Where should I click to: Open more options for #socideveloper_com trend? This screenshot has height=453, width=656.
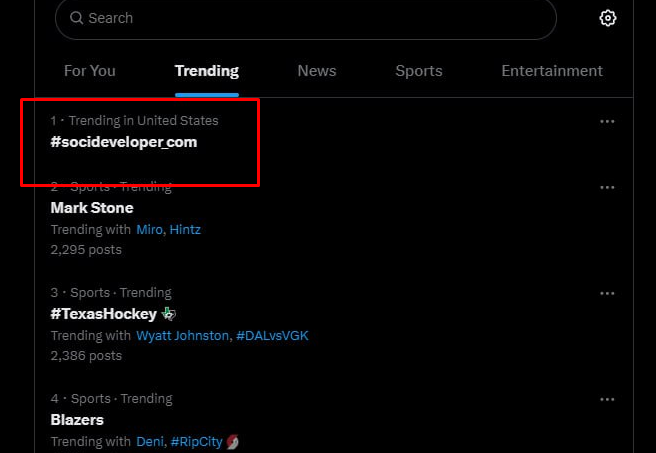[x=607, y=122]
